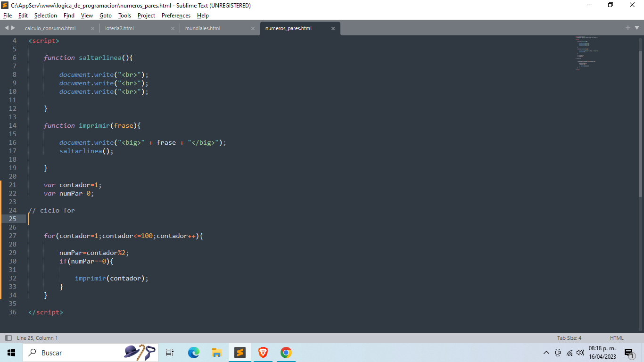Click the "var contador=1;" line
This screenshot has width=644, height=362.
coord(73,185)
